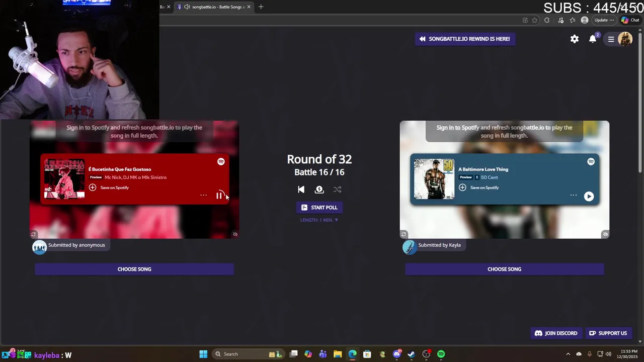Open the Windows Start menu
This screenshot has height=362, width=644.
203,354
